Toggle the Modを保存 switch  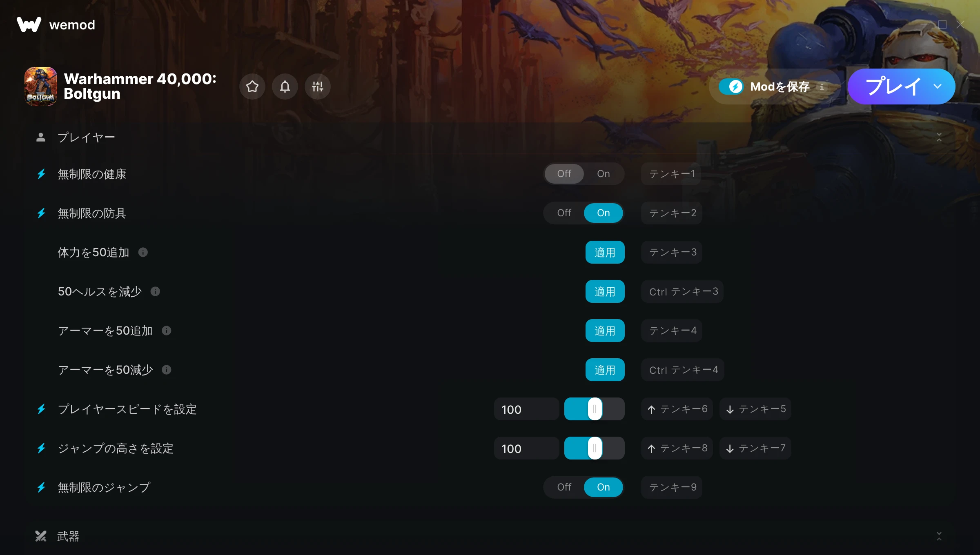click(x=732, y=87)
